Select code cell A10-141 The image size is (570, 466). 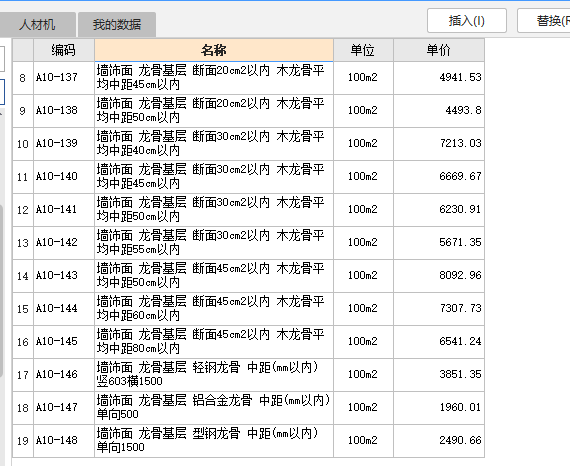pyautogui.click(x=64, y=210)
